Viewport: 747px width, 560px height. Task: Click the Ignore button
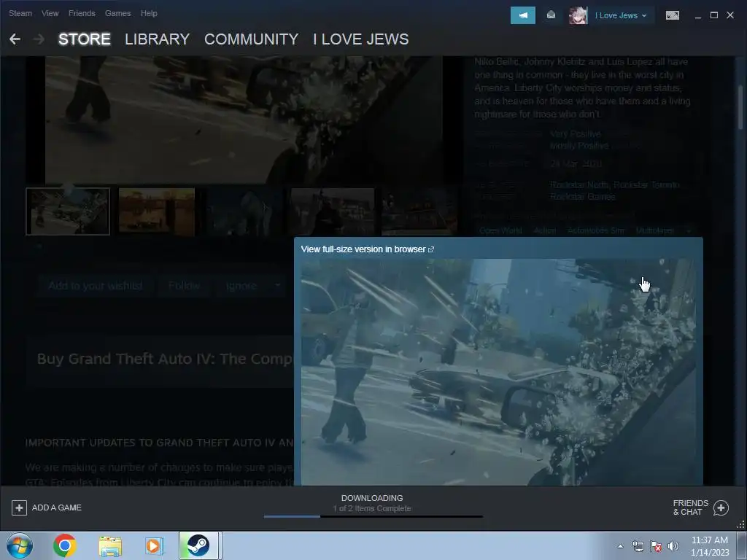(241, 286)
